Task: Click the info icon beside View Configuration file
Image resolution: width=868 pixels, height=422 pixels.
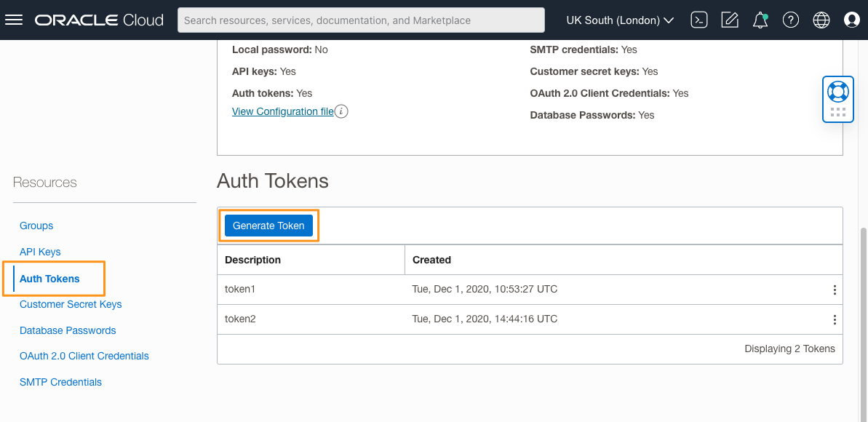Action: [342, 111]
